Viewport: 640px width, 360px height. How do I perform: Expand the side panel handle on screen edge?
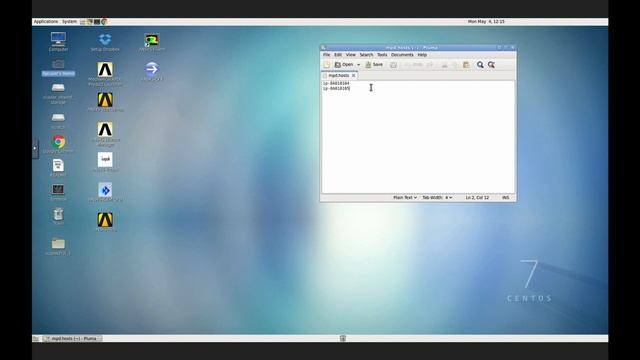36,148
